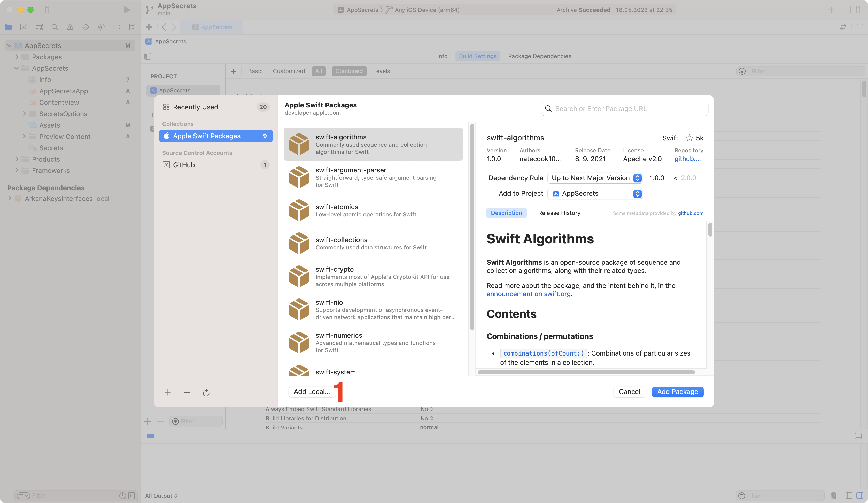Switch to the Release History tab
This screenshot has width=868, height=503.
[559, 213]
